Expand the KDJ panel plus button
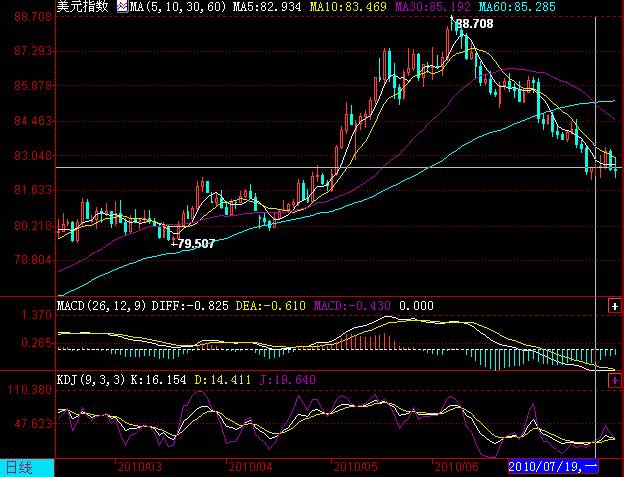 615,380
